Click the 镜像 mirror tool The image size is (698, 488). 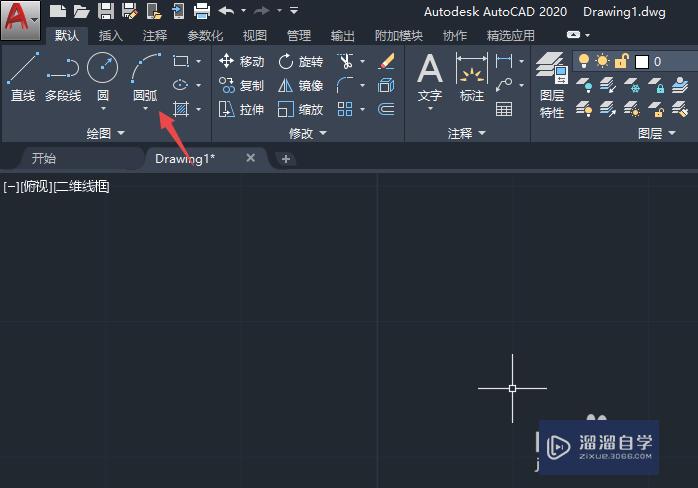click(300, 85)
